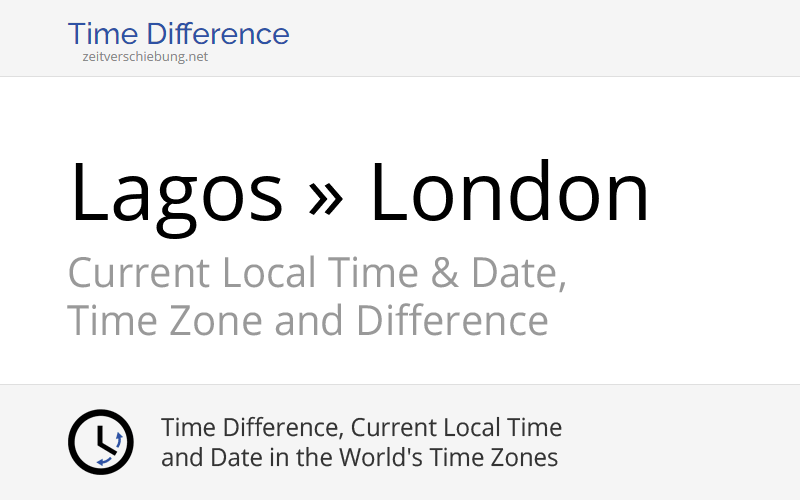Click the blue circular arrows inside the clock icon
Viewport: 800px width, 500px height.
point(117,440)
